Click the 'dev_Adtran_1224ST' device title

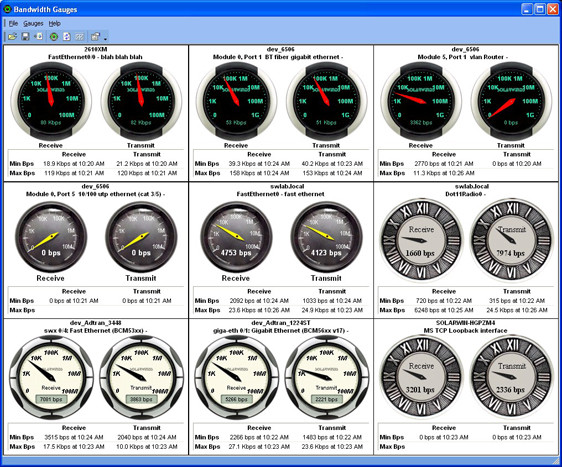click(x=281, y=323)
